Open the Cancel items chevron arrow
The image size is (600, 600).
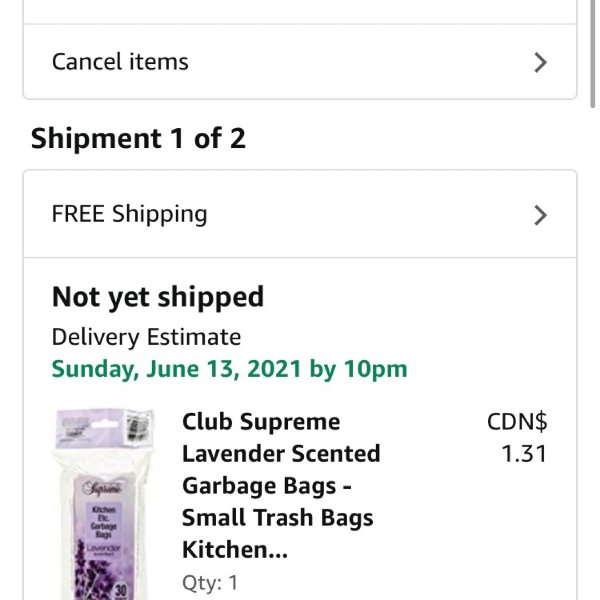pyautogui.click(x=540, y=62)
